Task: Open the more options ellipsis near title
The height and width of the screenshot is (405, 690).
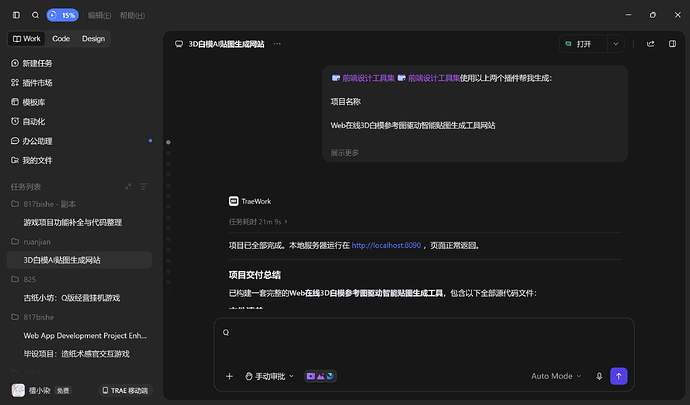Action: pos(277,44)
